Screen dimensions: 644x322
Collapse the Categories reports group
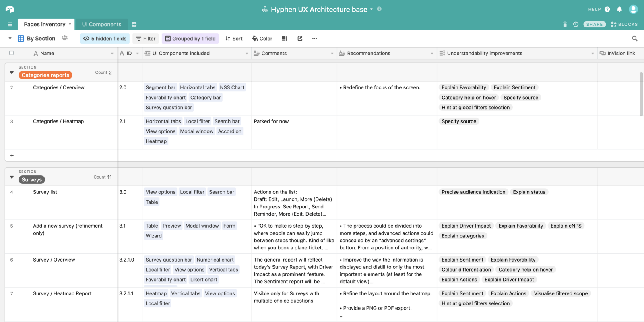click(12, 73)
